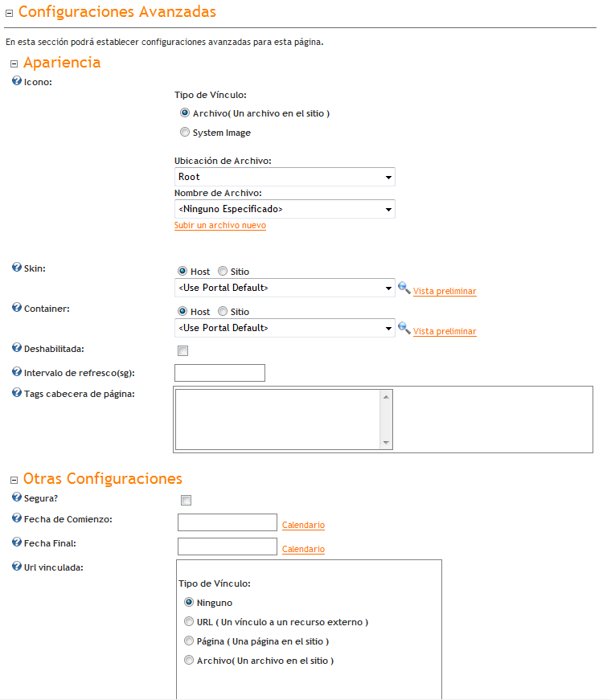The width and height of the screenshot is (611, 700).
Task: Choose Sitio radio button for Skin
Action: point(223,272)
